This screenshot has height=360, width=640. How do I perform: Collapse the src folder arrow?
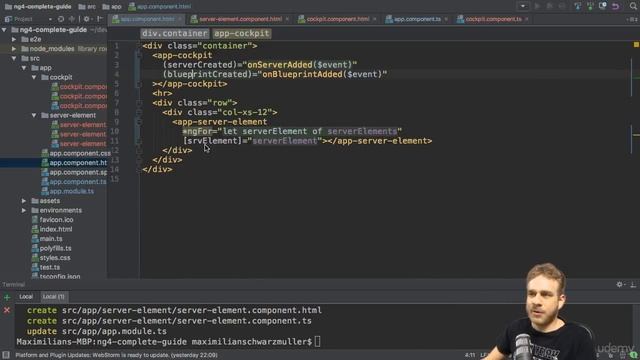click(14, 58)
